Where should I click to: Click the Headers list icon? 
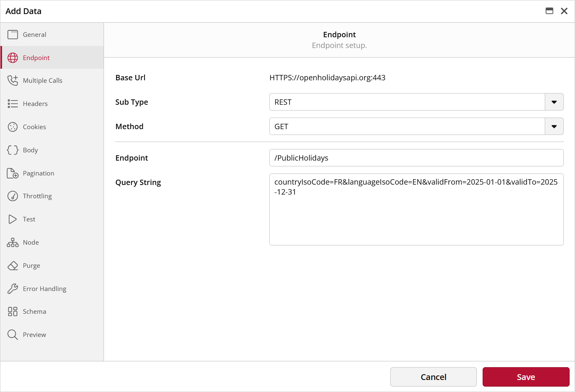tap(13, 103)
